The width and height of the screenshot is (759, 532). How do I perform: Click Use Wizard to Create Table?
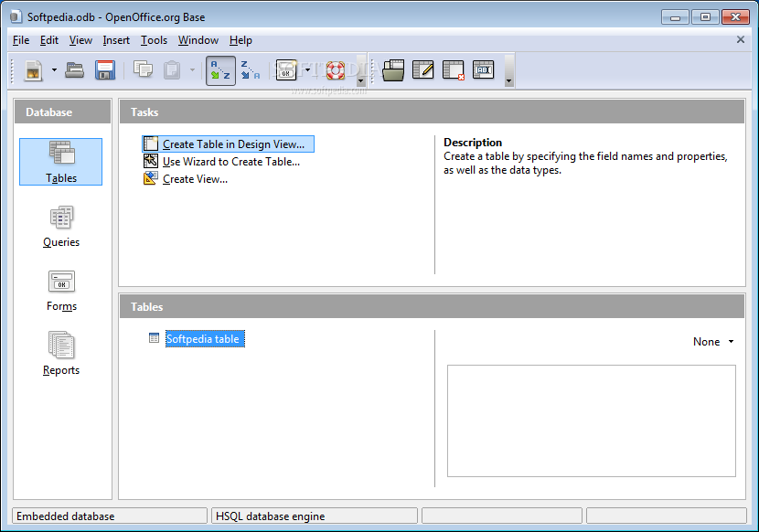(230, 162)
